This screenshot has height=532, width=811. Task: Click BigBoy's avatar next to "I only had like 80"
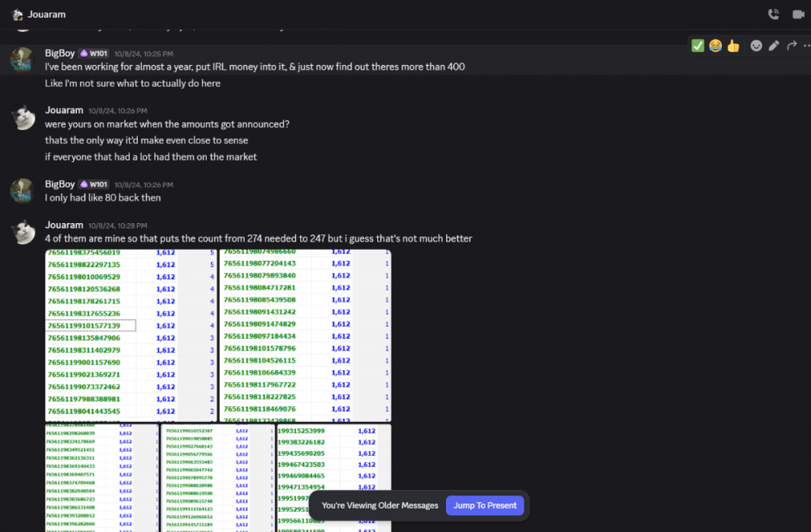22,191
